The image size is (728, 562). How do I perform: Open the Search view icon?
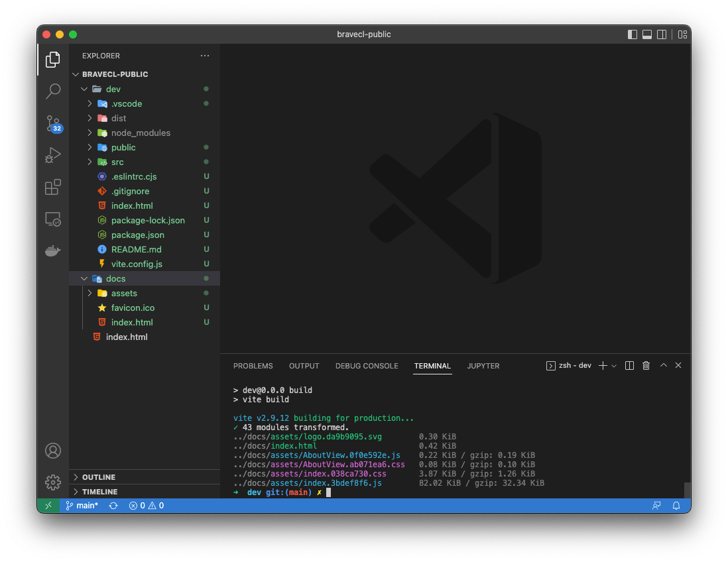53,91
